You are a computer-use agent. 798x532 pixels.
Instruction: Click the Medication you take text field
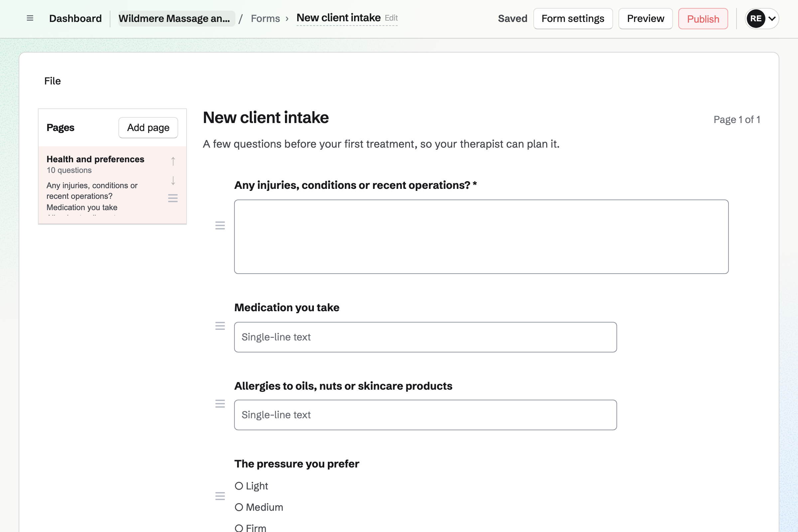tap(426, 337)
